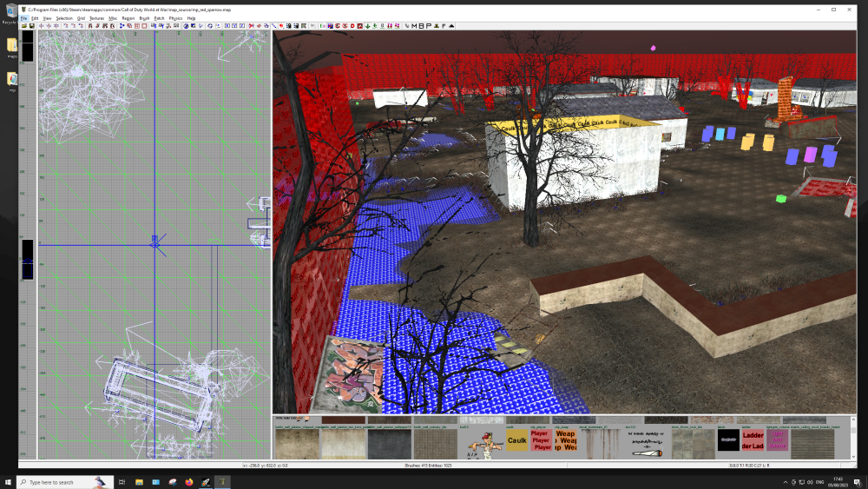The image size is (868, 489).
Task: Open the maps folder on the desktop
Action: (x=11, y=47)
